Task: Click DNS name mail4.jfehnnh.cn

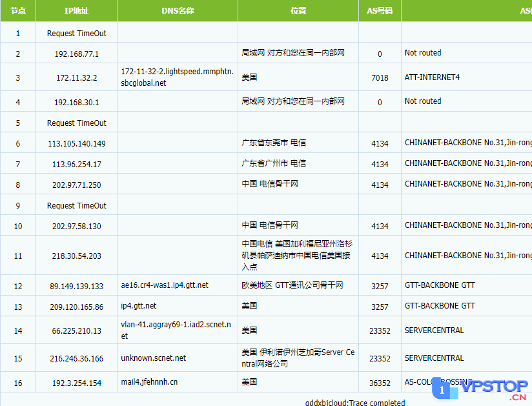Action: click(149, 382)
